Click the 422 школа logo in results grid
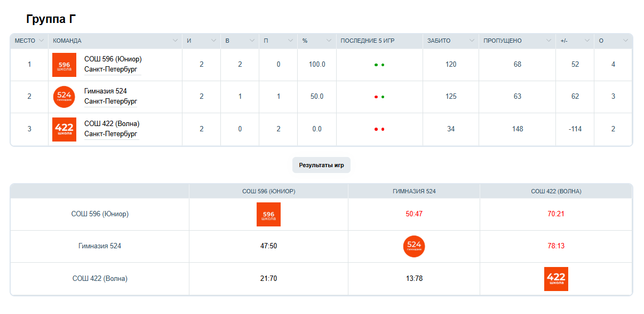 tap(556, 279)
